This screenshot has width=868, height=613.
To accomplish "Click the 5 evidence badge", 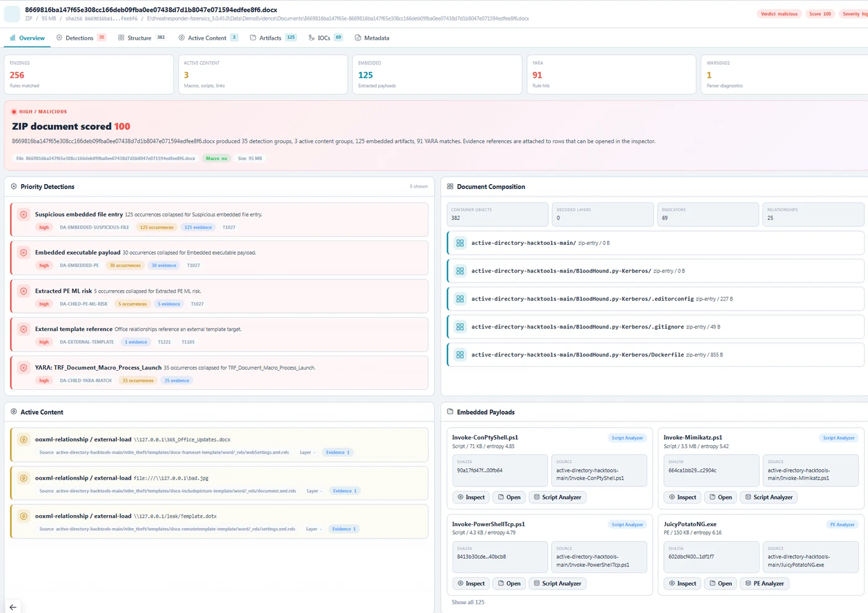I will pyautogui.click(x=169, y=304).
